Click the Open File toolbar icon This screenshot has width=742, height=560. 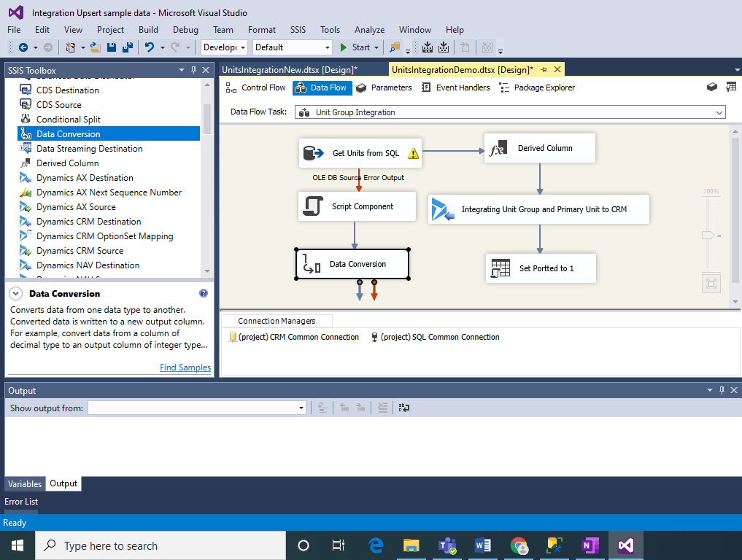[96, 47]
